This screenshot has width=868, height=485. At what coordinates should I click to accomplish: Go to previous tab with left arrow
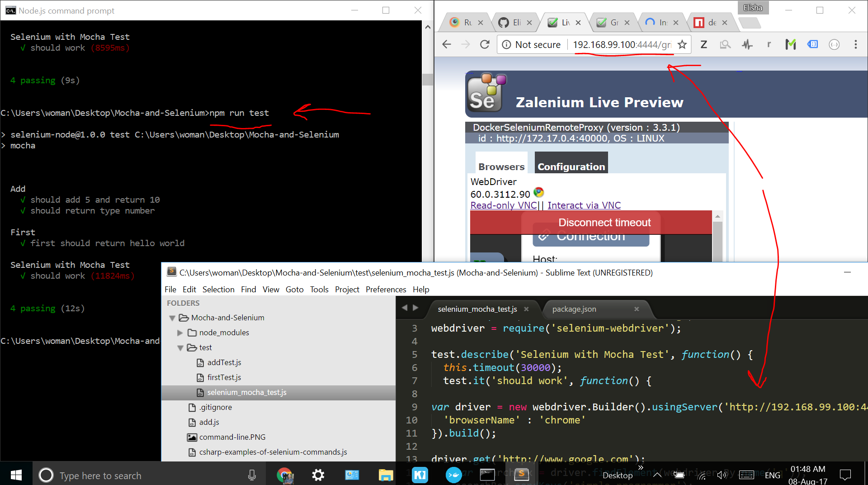(405, 308)
